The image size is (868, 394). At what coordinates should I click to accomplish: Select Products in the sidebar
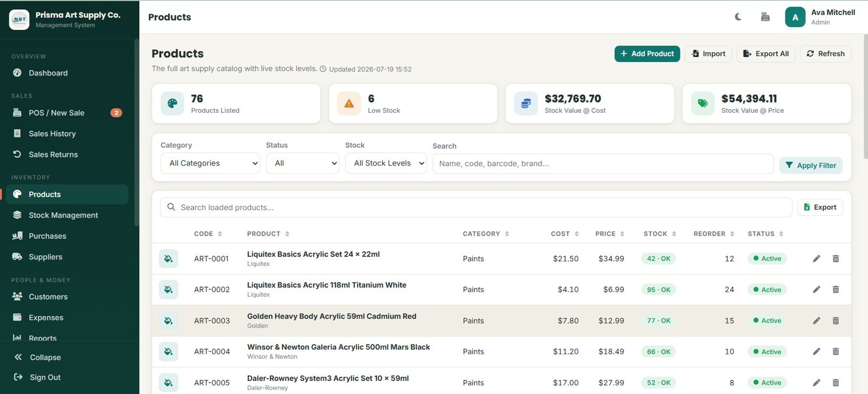click(x=67, y=194)
